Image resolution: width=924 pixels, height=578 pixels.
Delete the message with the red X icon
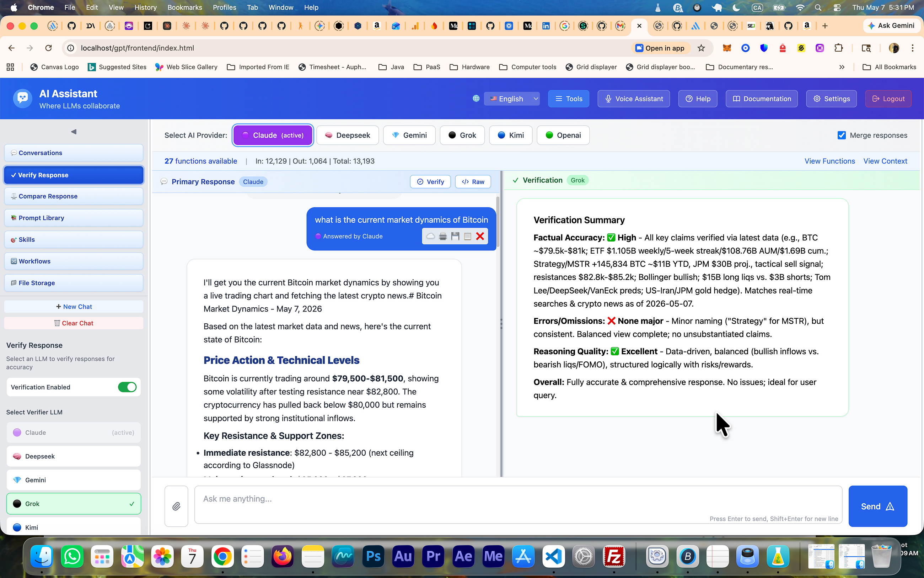(480, 236)
